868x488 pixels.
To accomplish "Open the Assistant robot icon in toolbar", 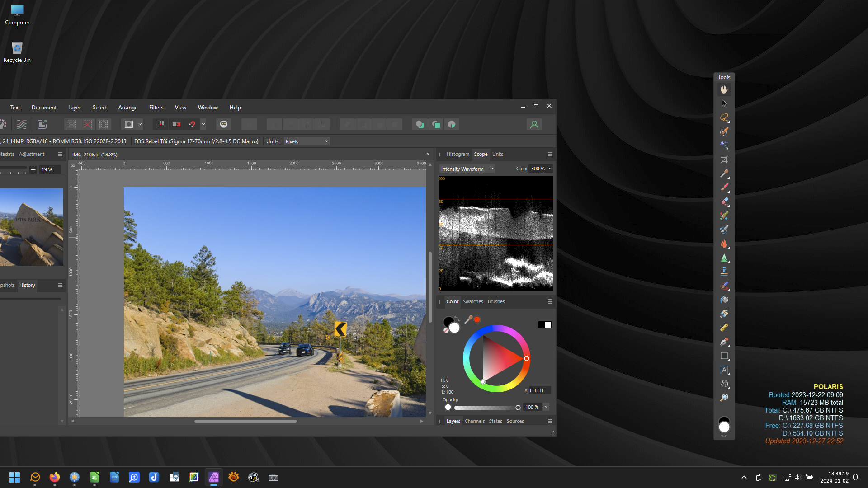I will (224, 124).
